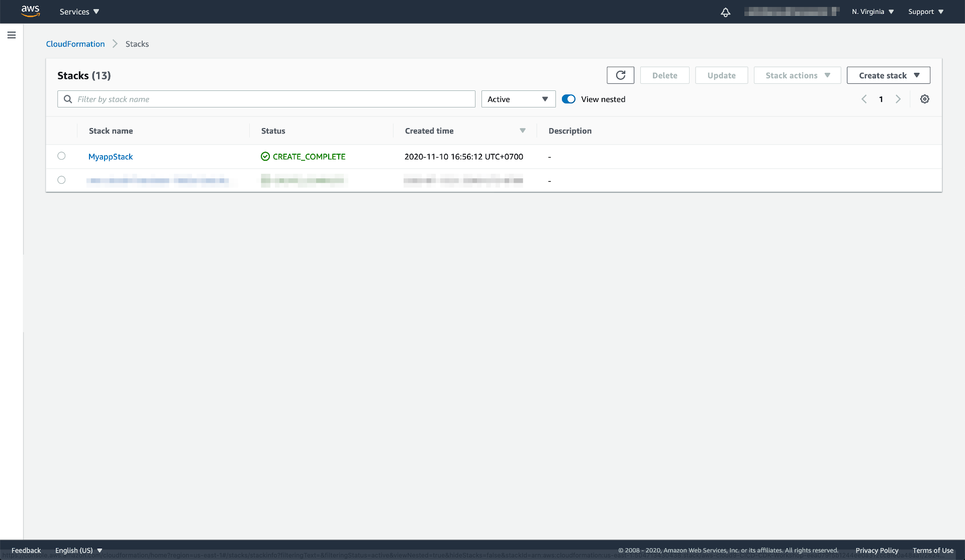Click the settings gear icon for columns

pos(925,98)
